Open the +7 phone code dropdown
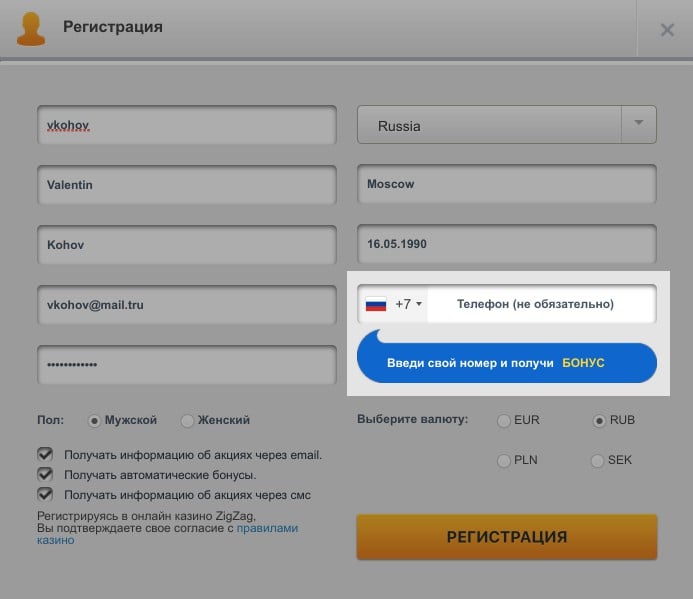 409,304
